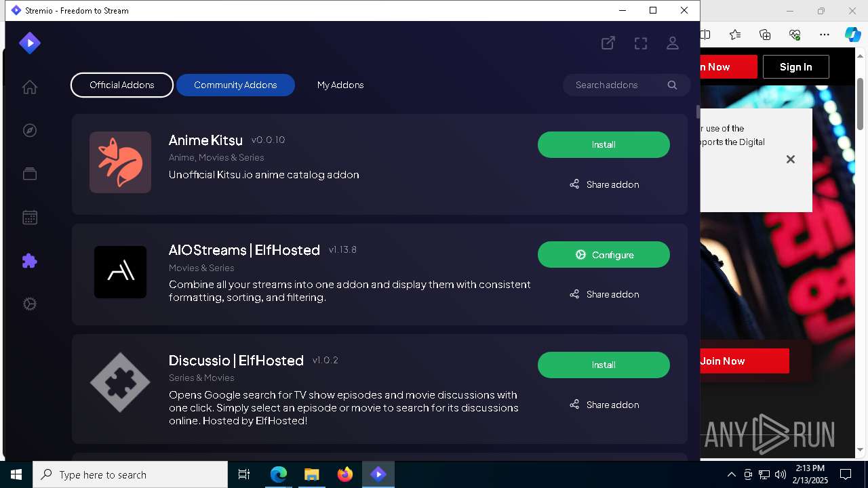The image size is (868, 488).
Task: Open the Library icon in sidebar
Action: [29, 174]
